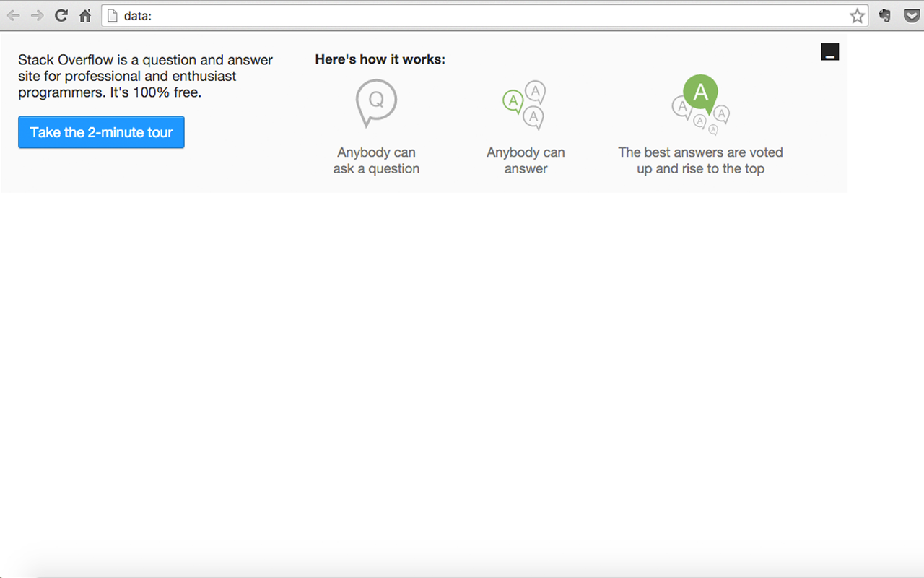Open the Pocket extension icon
This screenshot has width=924, height=578.
click(x=910, y=15)
